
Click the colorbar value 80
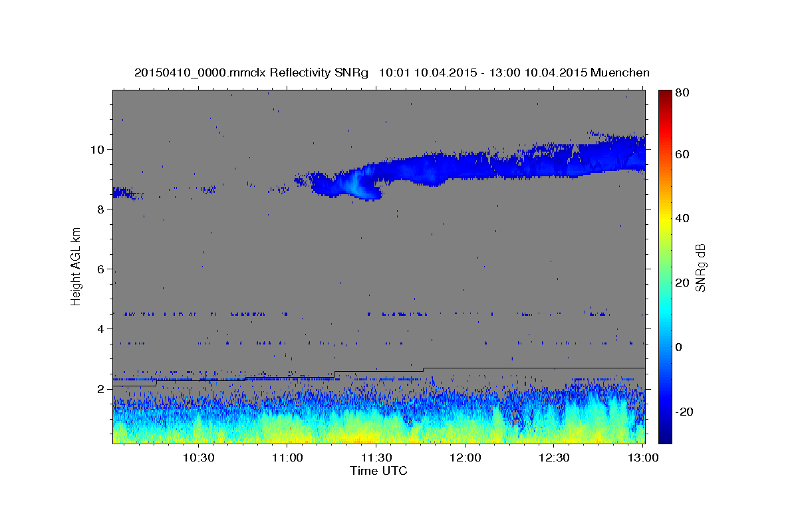coord(682,93)
